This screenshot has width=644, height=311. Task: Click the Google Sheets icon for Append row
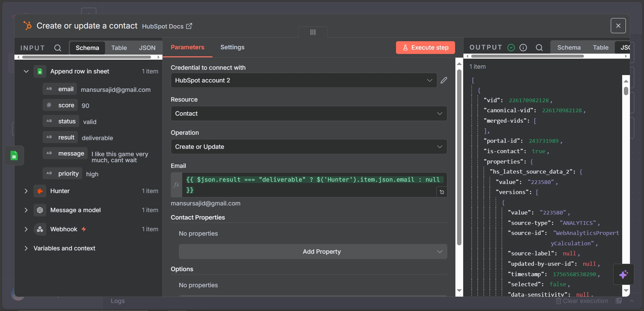tap(40, 71)
